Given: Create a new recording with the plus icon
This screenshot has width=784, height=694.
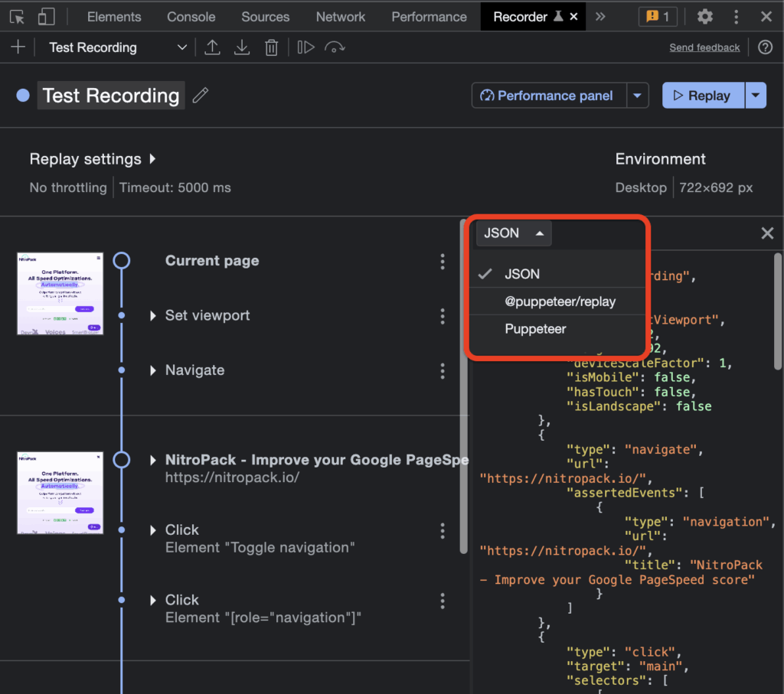Looking at the screenshot, I should (x=17, y=47).
